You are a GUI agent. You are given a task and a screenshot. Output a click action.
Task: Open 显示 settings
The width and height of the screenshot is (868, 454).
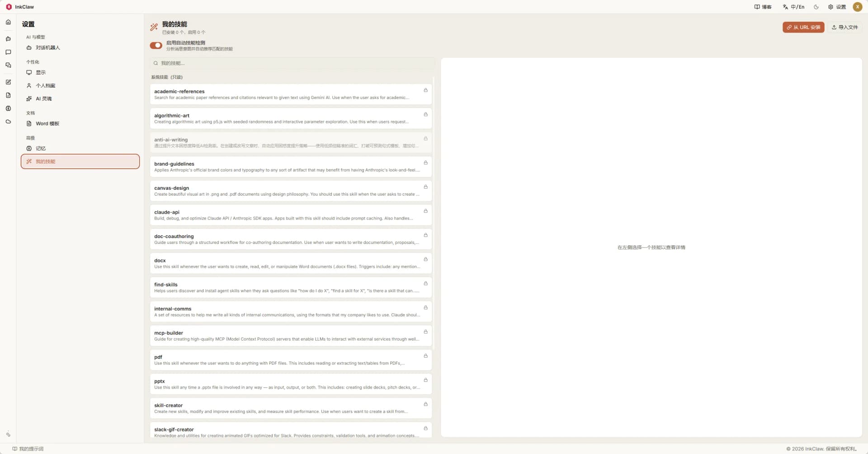click(80, 73)
